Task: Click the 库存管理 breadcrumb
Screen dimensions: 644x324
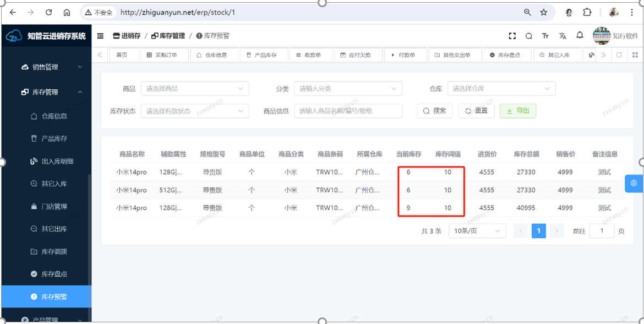Action: [x=168, y=36]
